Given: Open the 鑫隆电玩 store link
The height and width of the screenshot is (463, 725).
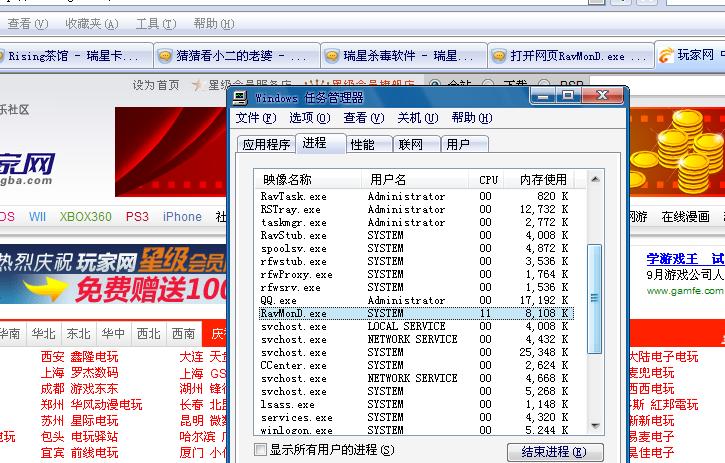Looking at the screenshot, I should (x=94, y=357).
